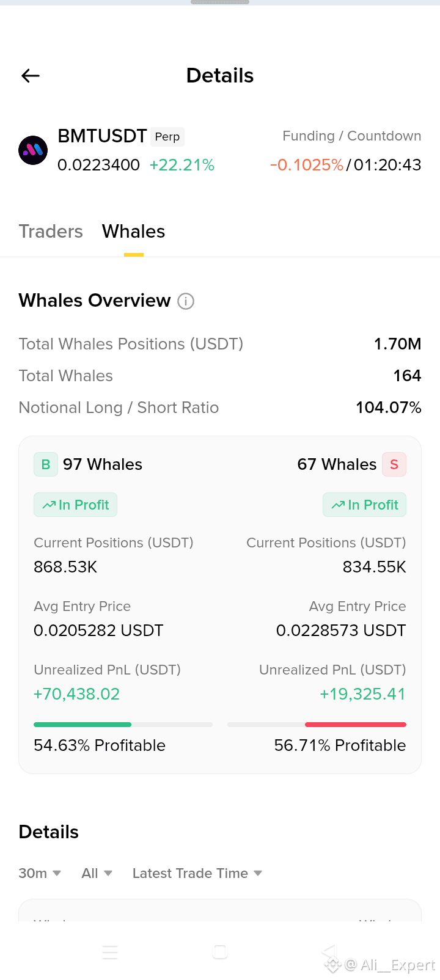Tap the BMTUSDT pair name
This screenshot has height=980, width=440.
click(x=102, y=136)
